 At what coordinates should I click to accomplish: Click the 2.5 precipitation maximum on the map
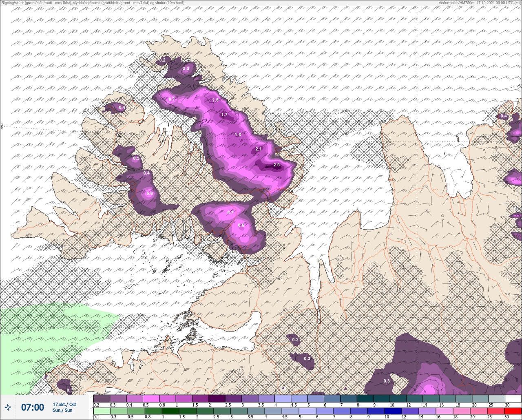coord(276,165)
